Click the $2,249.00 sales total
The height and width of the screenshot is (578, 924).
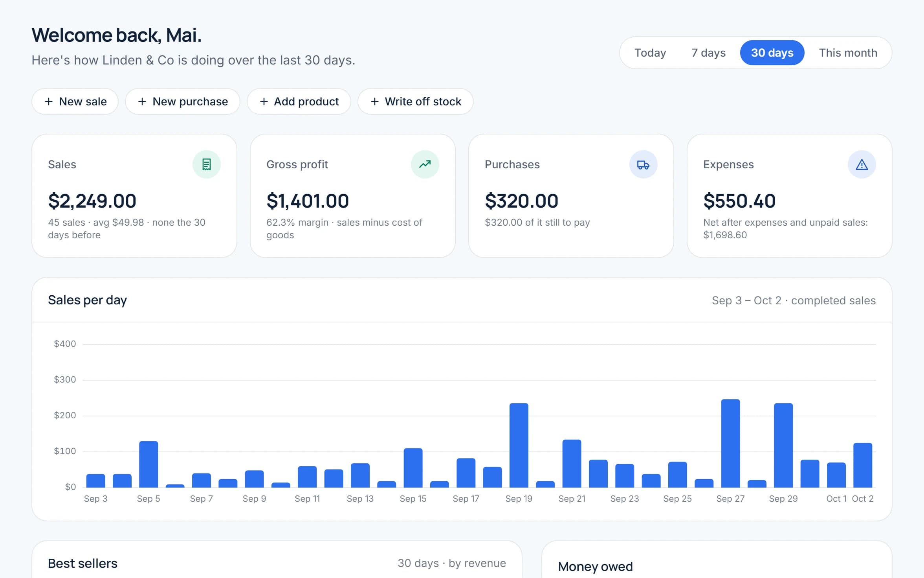pyautogui.click(x=92, y=201)
